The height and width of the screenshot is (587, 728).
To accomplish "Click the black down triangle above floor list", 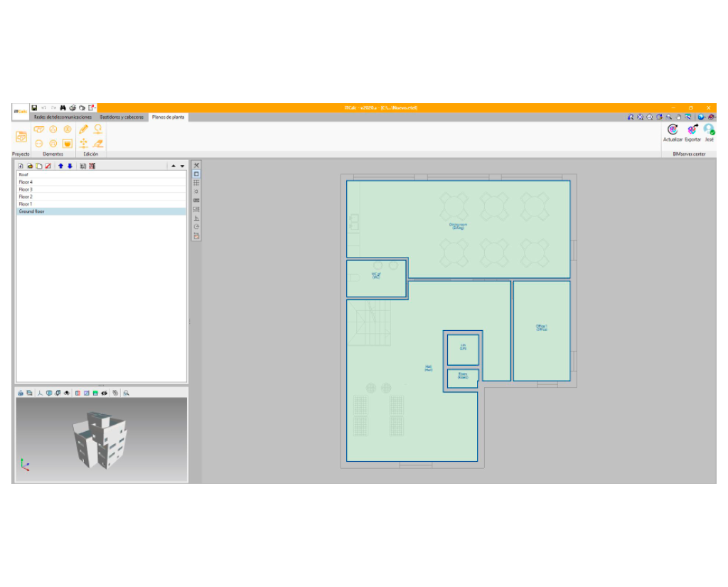I will 182,166.
